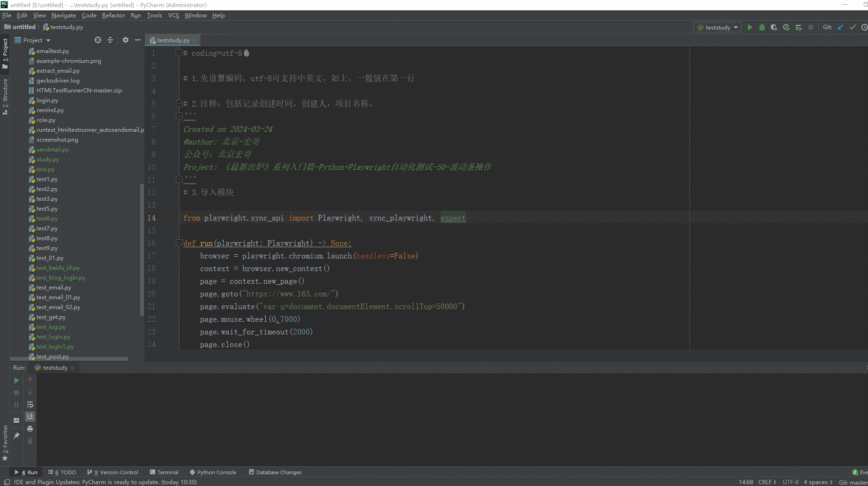Toggle scroll to end in Run console
The width and height of the screenshot is (868, 486).
click(x=30, y=417)
